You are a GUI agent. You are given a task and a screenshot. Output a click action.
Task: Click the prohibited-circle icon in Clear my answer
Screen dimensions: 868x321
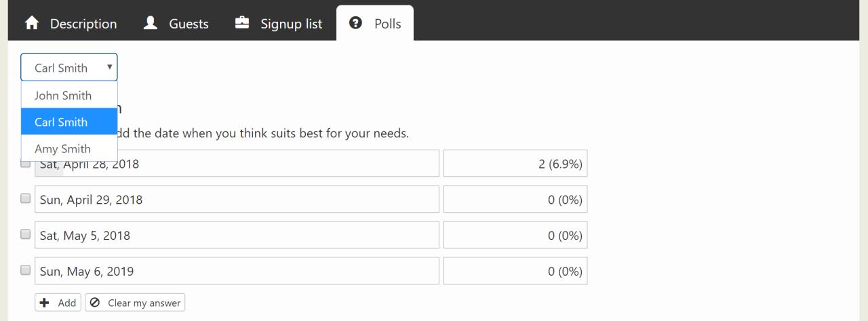point(95,303)
